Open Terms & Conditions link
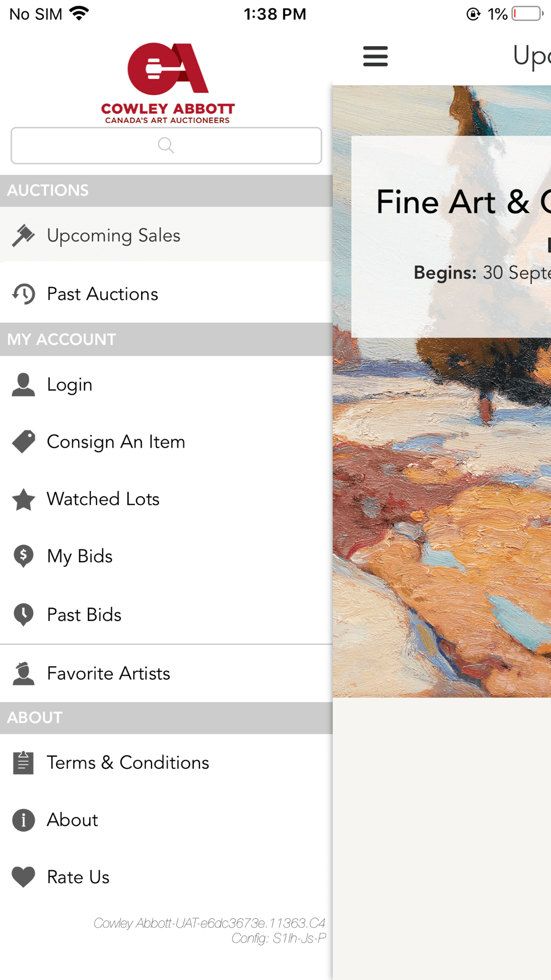This screenshot has width=551, height=980. pyautogui.click(x=166, y=762)
